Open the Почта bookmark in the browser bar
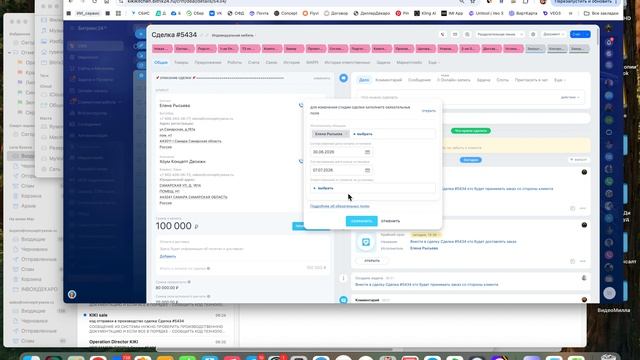 (x=259, y=13)
